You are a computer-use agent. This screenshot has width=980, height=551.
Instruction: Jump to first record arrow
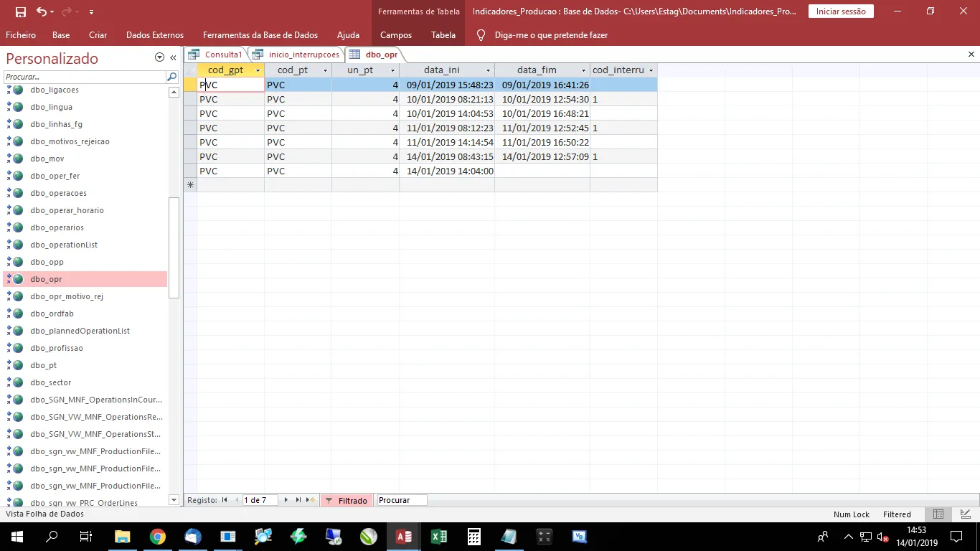(x=225, y=500)
